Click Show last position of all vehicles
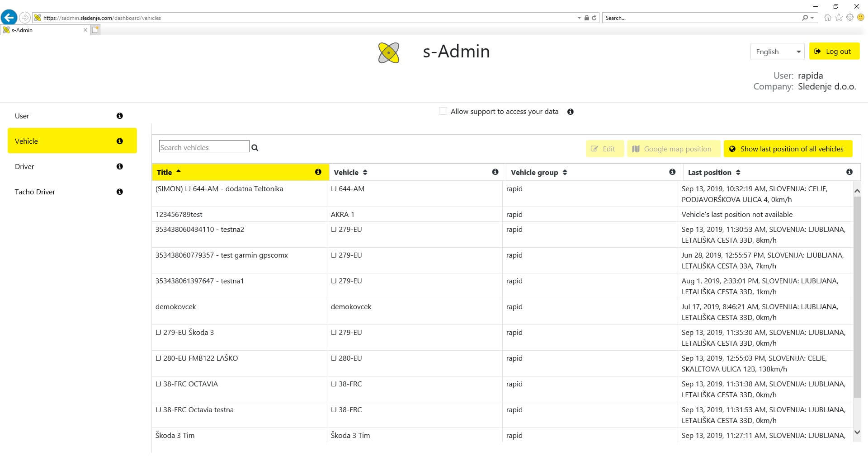 tap(788, 149)
